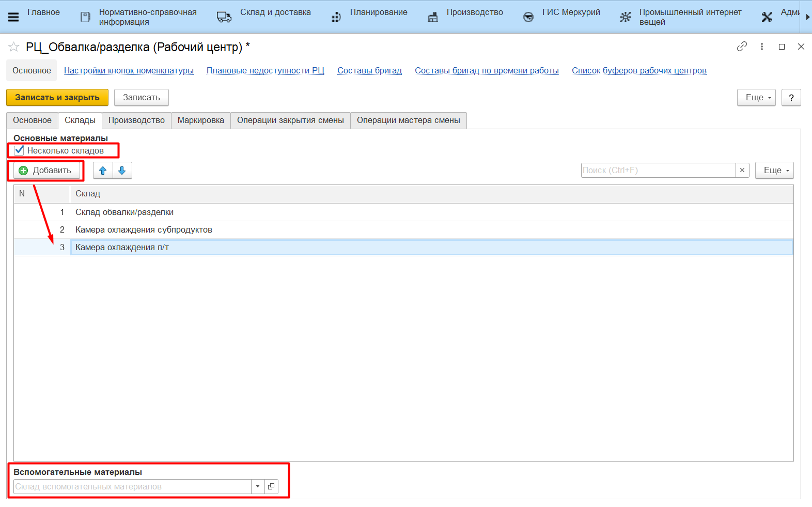Select row "Камера охлаждения субпродуктов"
This screenshot has width=812, height=507.
click(144, 230)
